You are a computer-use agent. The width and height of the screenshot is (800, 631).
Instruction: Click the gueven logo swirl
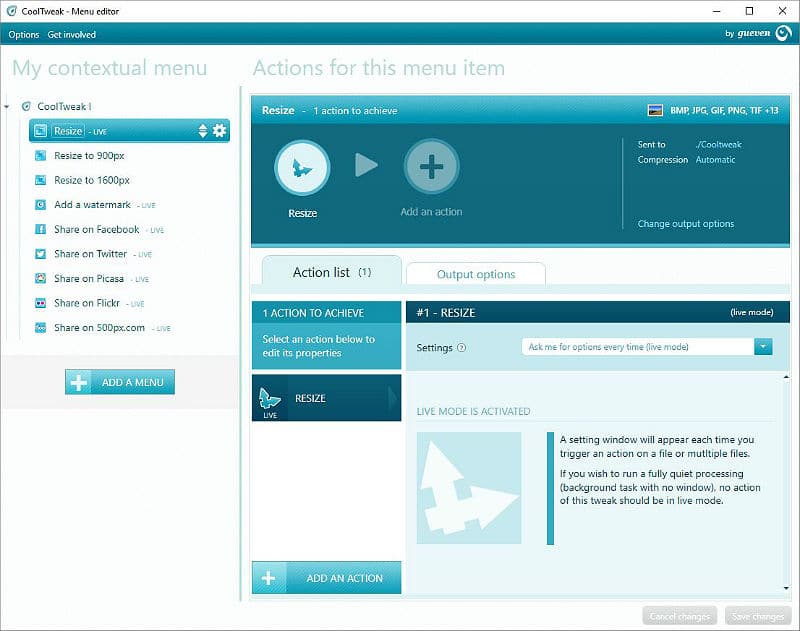[784, 34]
